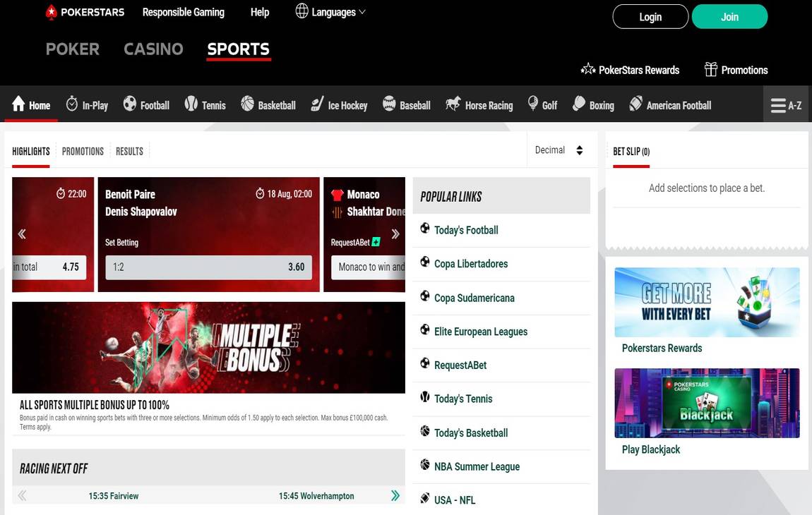Open the In-Play live betting icon
The width and height of the screenshot is (812, 515).
pyautogui.click(x=71, y=104)
